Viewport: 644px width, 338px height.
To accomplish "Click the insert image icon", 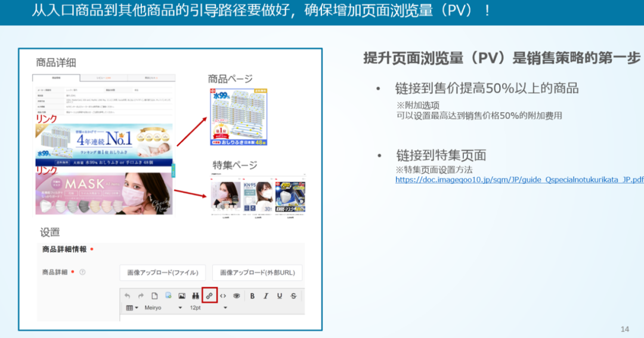I will tap(181, 296).
